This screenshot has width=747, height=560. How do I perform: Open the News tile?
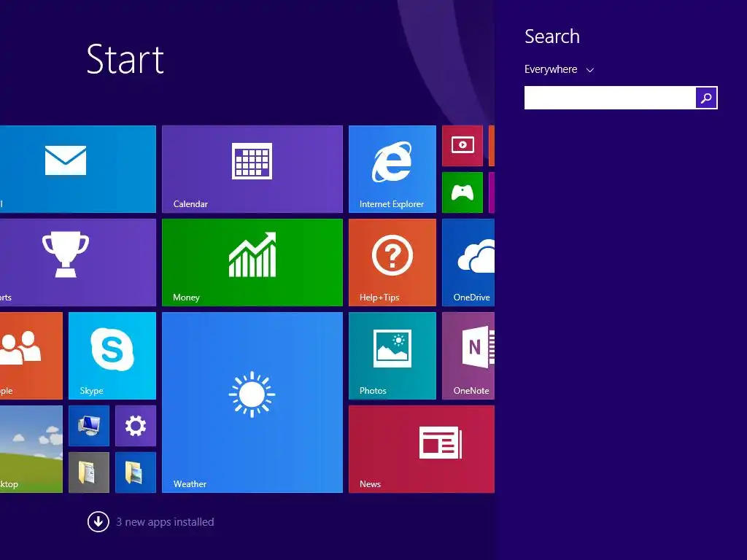422,449
